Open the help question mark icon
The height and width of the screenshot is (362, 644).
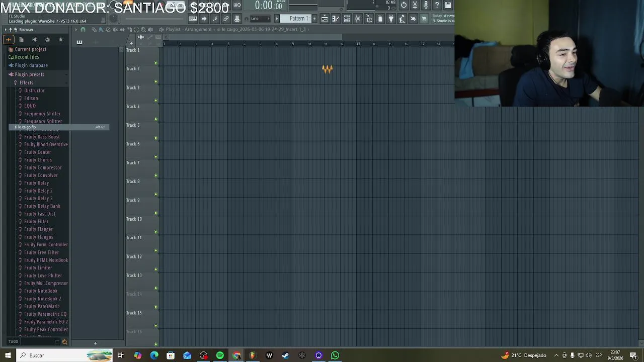pos(437,5)
